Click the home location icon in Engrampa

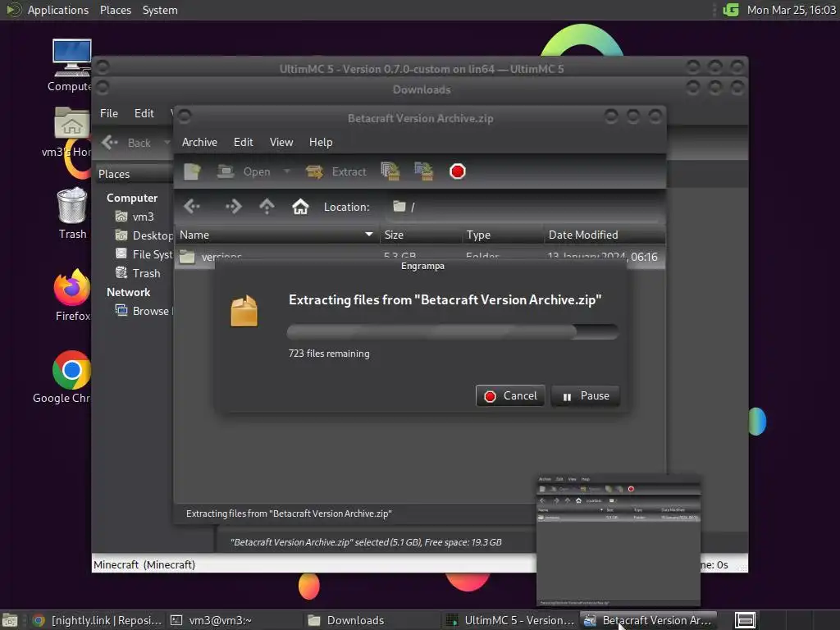[x=300, y=206]
